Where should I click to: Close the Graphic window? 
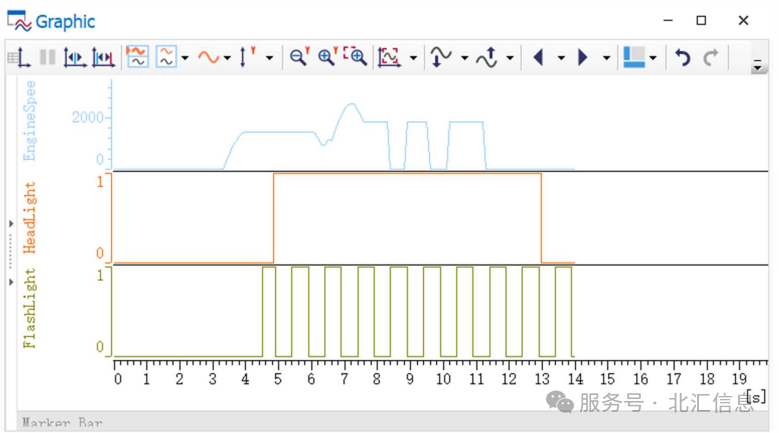click(x=743, y=20)
